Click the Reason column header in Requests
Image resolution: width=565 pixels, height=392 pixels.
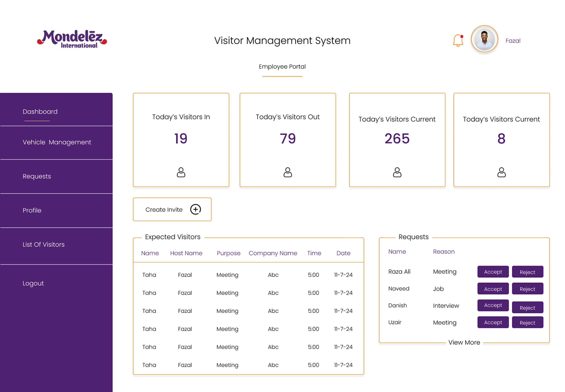444,251
